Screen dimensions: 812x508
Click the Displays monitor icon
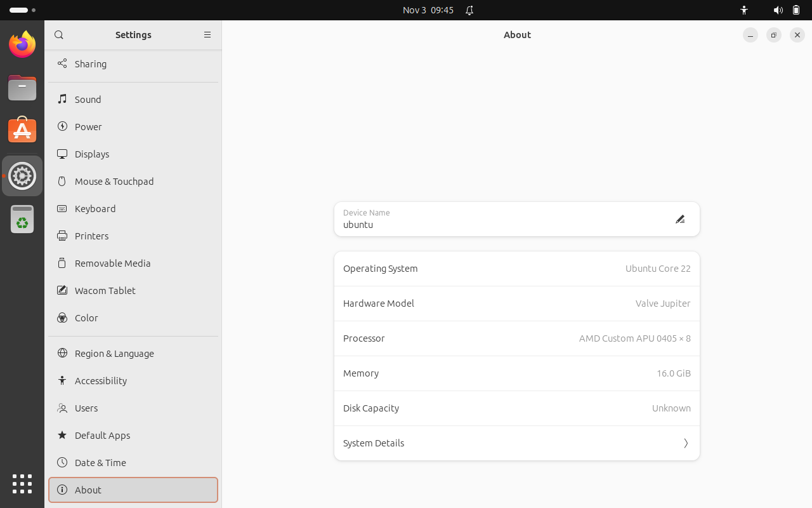[x=62, y=154]
